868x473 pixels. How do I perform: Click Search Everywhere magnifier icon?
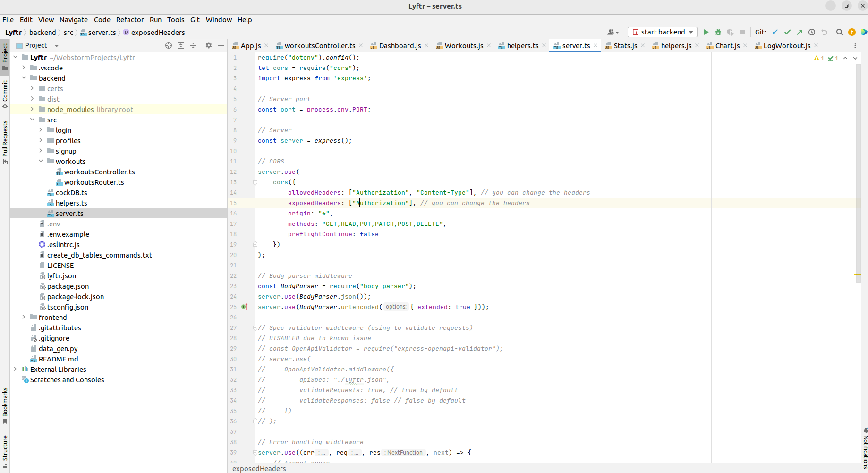(x=840, y=32)
